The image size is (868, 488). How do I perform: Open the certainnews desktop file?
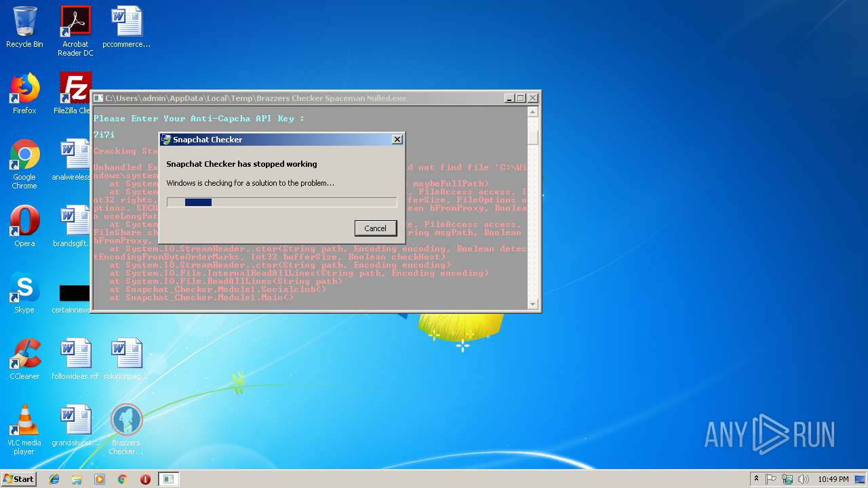tap(72, 298)
